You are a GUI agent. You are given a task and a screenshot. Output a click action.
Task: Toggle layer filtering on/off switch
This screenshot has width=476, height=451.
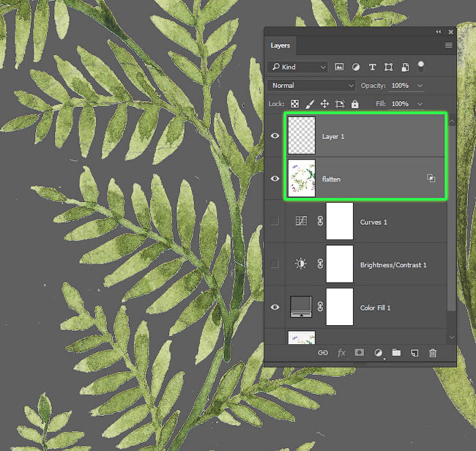(421, 67)
